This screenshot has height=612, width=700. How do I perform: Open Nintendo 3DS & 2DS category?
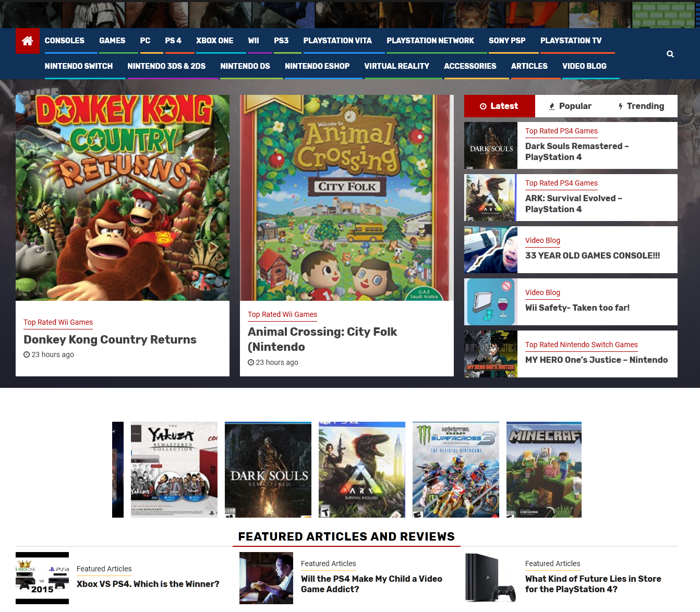point(166,66)
